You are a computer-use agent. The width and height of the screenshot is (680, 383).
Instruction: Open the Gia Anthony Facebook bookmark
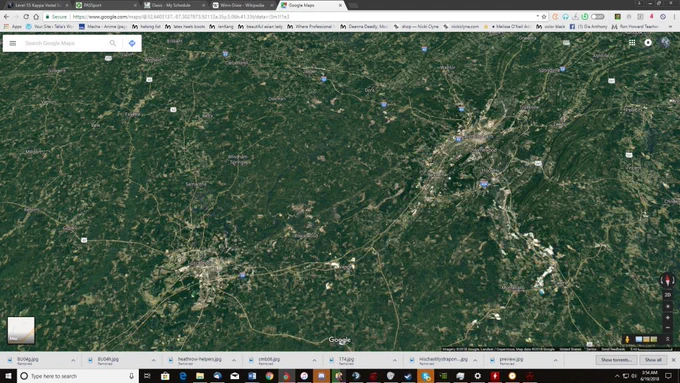[588, 26]
